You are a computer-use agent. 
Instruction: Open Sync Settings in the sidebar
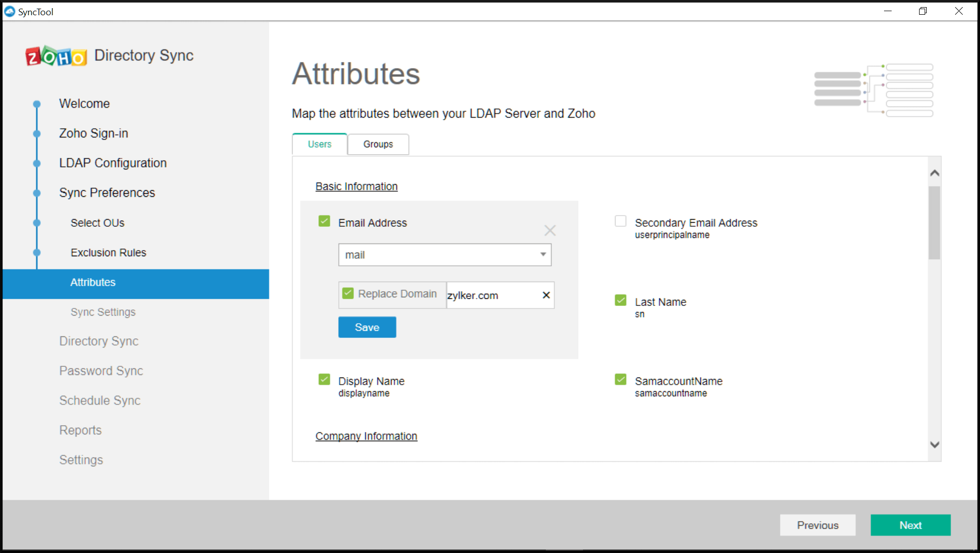click(x=103, y=312)
